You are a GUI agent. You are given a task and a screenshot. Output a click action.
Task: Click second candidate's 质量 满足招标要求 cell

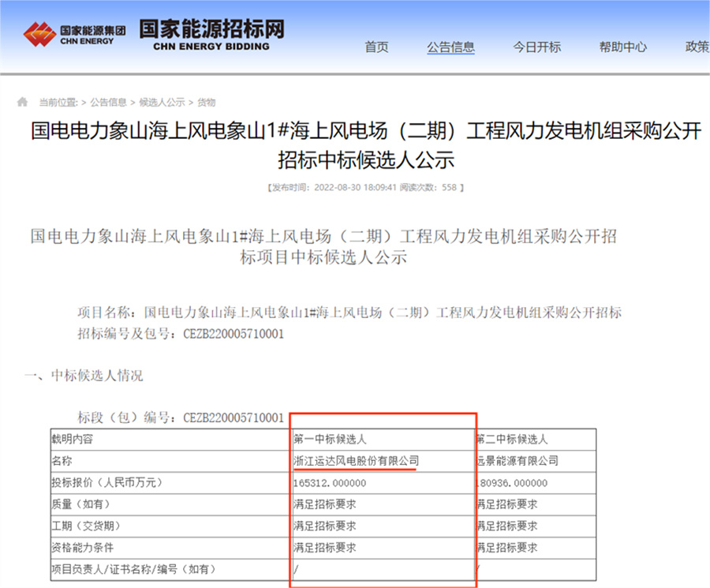(x=536, y=504)
